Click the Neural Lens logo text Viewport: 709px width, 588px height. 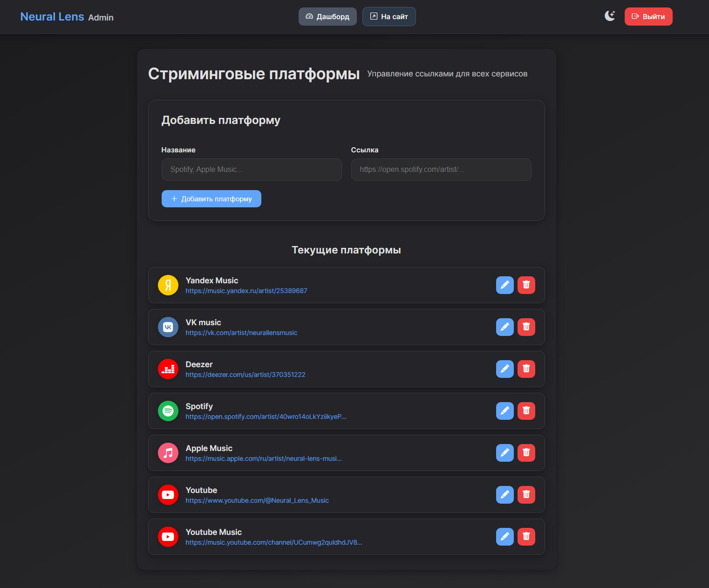coord(52,17)
